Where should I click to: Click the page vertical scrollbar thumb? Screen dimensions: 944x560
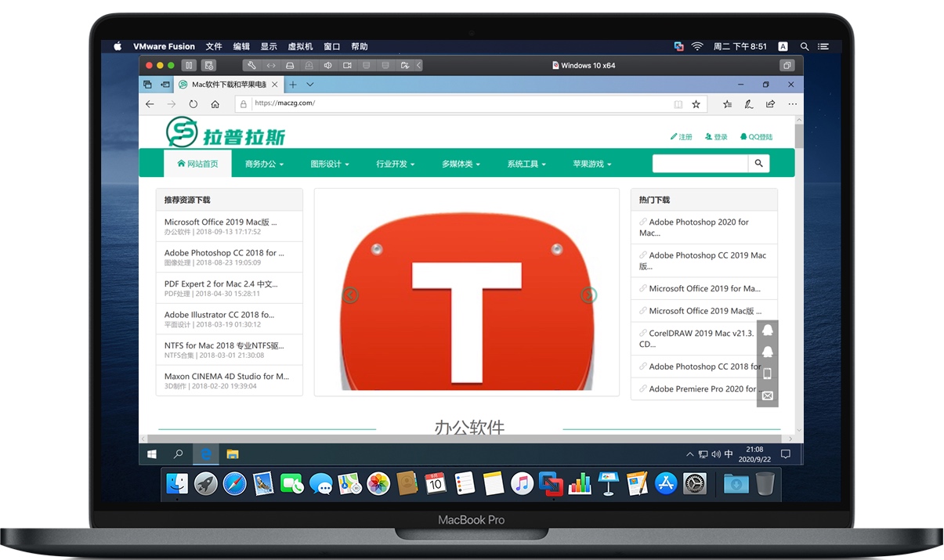[799, 136]
